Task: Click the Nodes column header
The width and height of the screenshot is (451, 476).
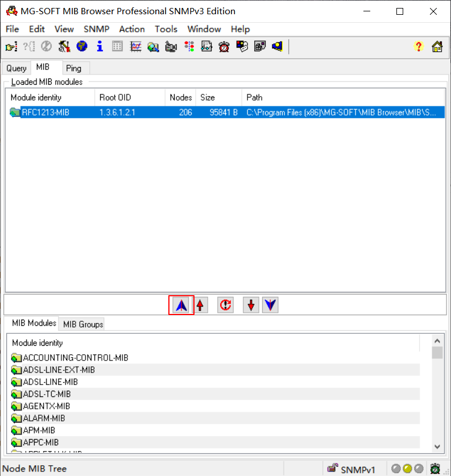Action: [181, 97]
